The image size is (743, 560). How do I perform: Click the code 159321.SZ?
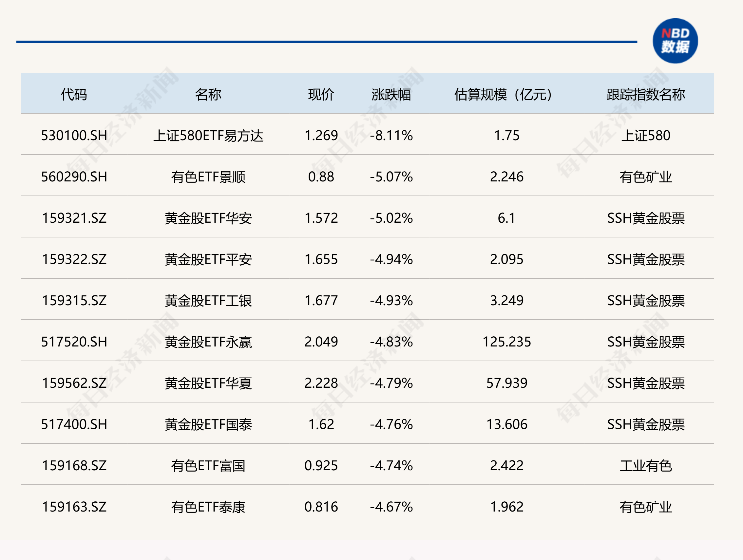click(x=74, y=218)
